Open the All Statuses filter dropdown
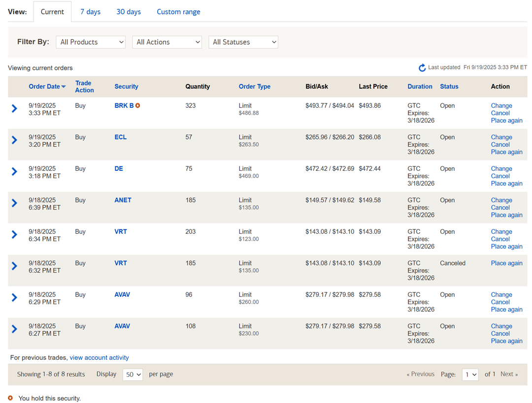This screenshot has height=403, width=532. click(x=243, y=42)
